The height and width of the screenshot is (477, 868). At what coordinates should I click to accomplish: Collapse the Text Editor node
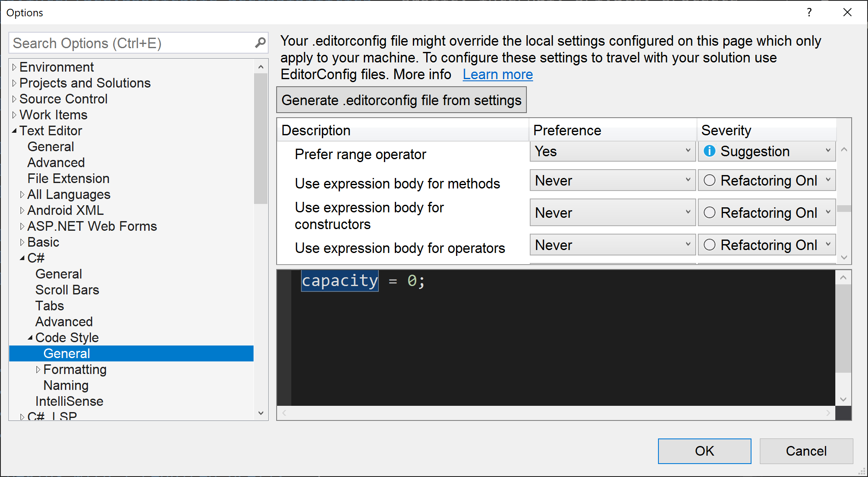(14, 131)
